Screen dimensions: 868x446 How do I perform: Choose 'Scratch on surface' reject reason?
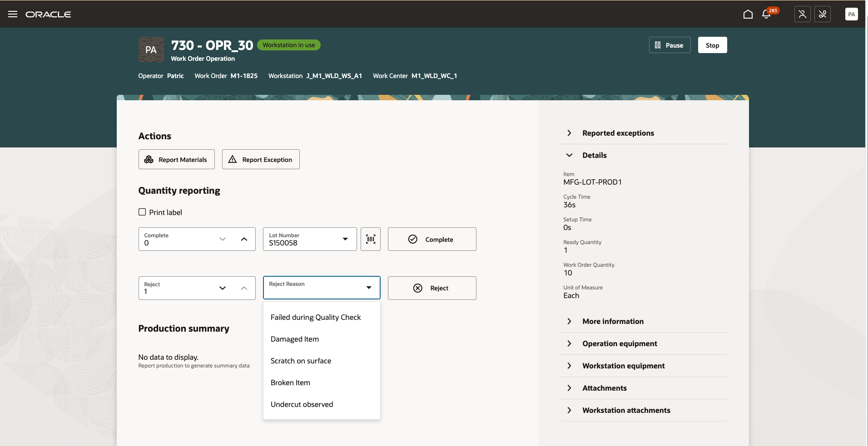(x=322, y=361)
